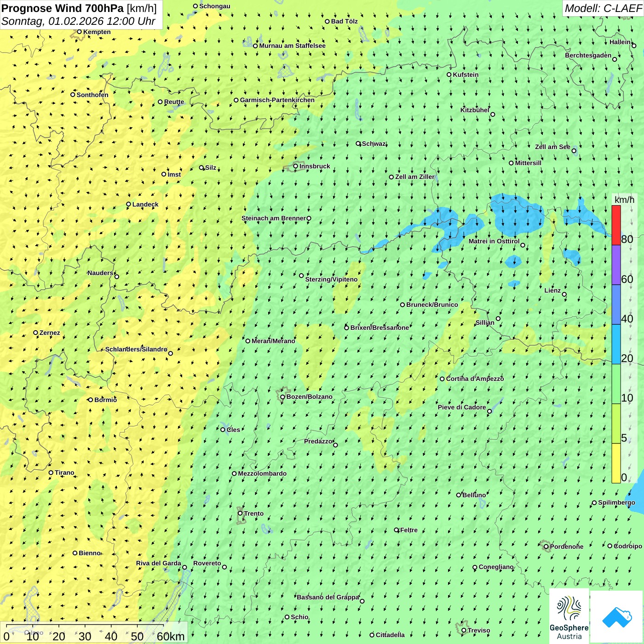Viewport: 644px width, 644px height.
Task: Click the red segment of color scale
Action: [x=616, y=225]
